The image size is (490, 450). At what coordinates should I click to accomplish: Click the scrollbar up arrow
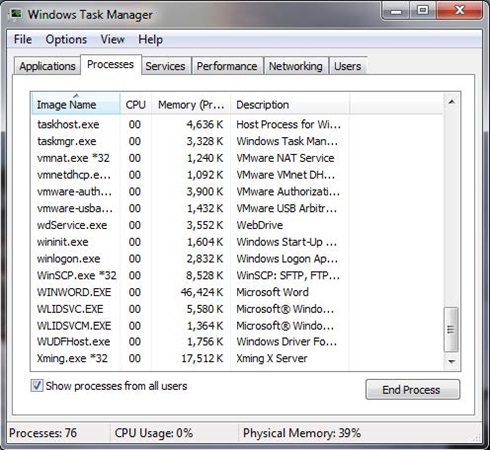pyautogui.click(x=452, y=102)
